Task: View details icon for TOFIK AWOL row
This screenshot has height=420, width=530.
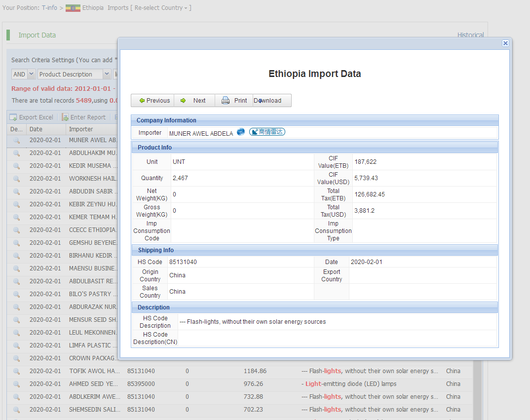Action: [x=16, y=371]
